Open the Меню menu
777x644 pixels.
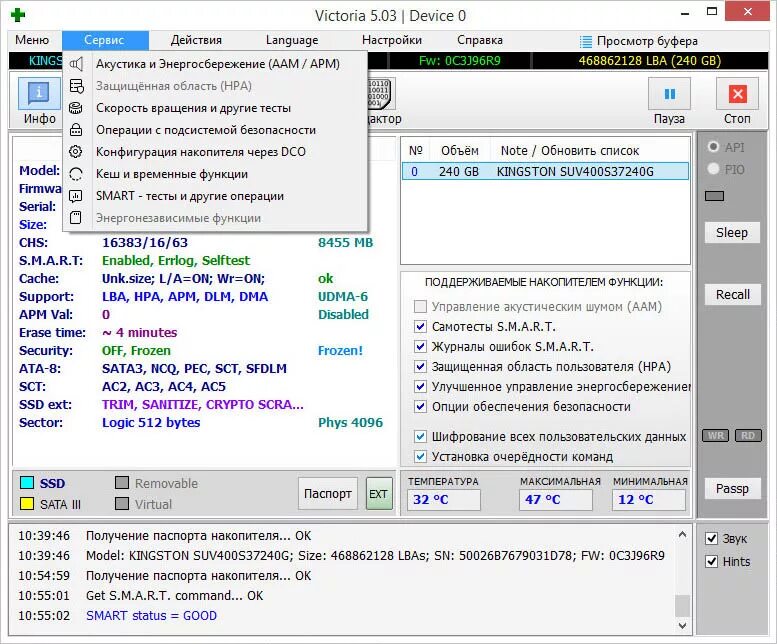(32, 40)
